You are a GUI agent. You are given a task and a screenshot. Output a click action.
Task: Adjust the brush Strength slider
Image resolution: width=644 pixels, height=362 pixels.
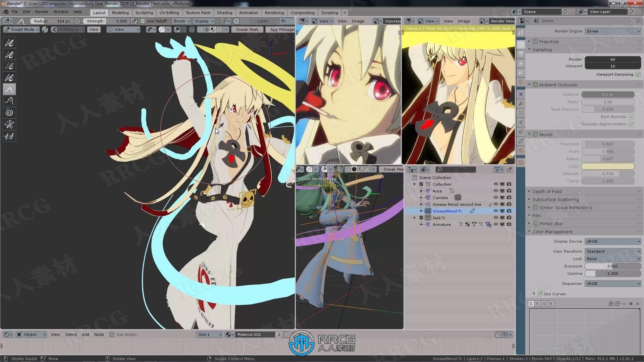pyautogui.click(x=107, y=21)
